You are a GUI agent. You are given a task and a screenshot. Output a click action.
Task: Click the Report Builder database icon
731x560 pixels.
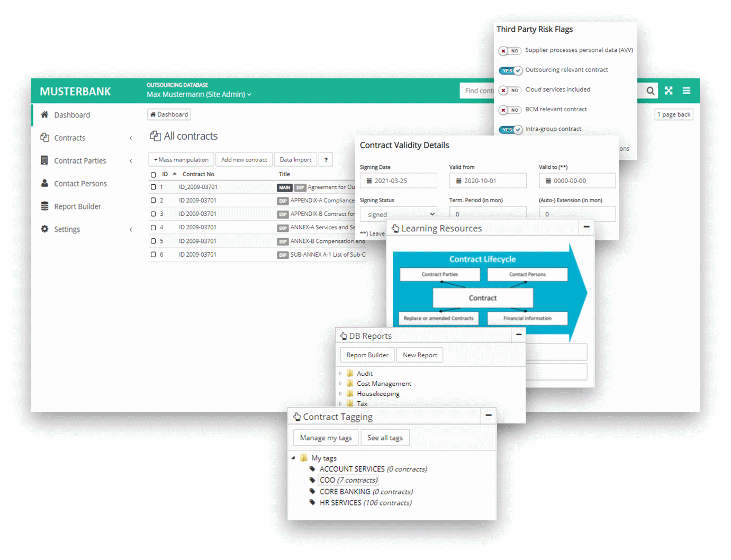click(x=44, y=206)
